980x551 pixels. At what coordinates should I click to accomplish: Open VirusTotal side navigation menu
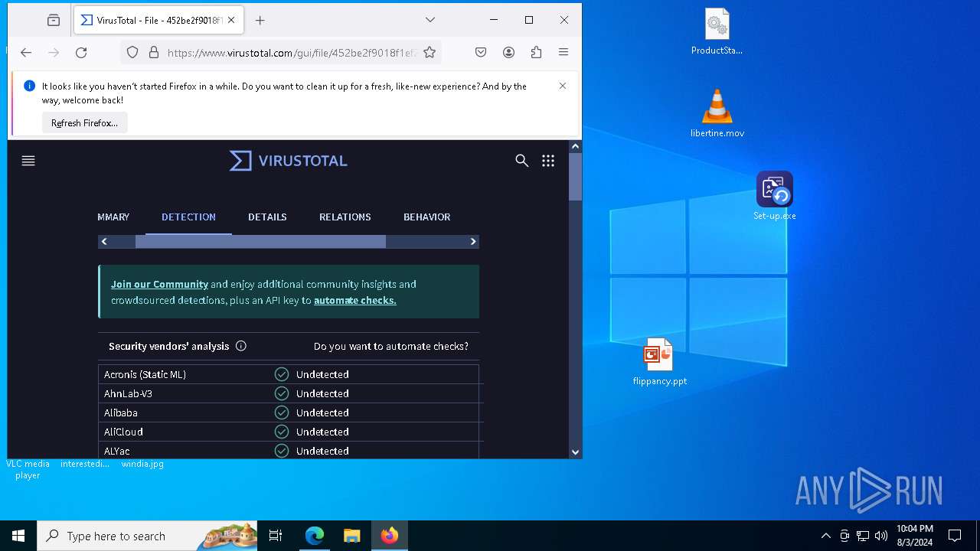point(28,161)
